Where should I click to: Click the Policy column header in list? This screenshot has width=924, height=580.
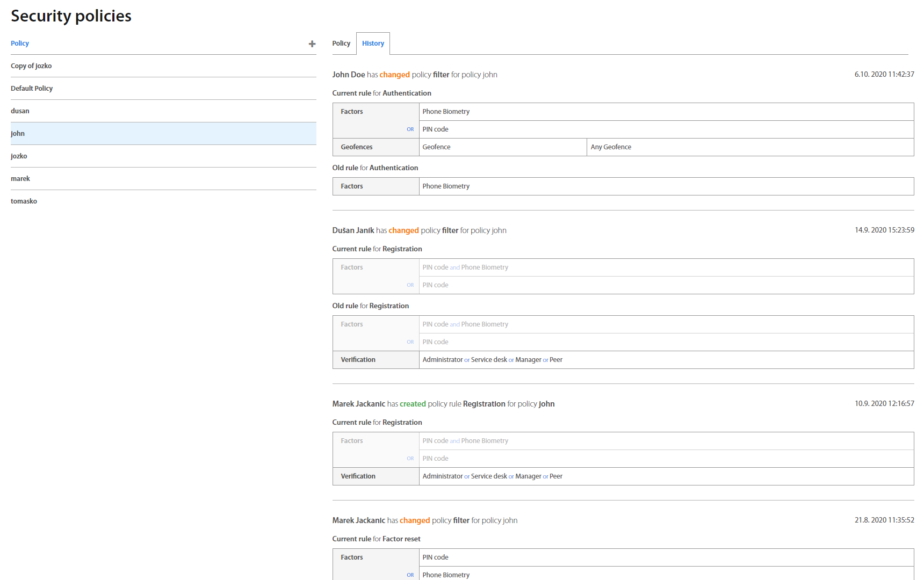20,44
